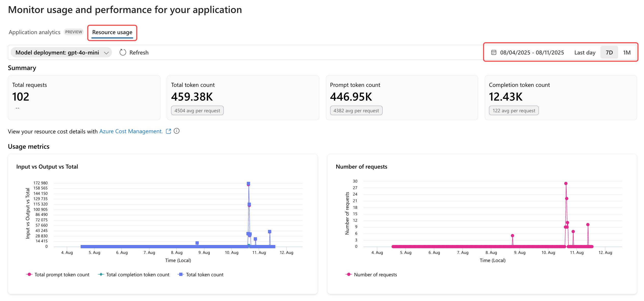Viewport: 644px width, 301px height.
Task: Toggle Total completion token count legend marker
Action: point(101,274)
